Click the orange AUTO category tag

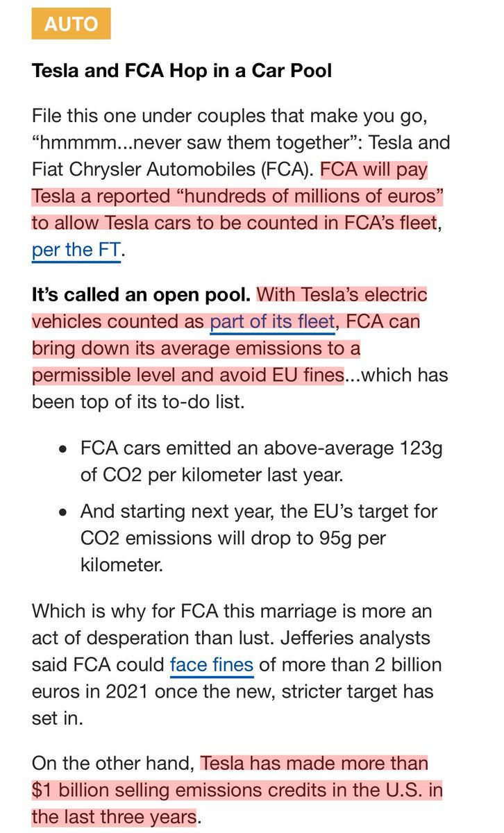(71, 24)
